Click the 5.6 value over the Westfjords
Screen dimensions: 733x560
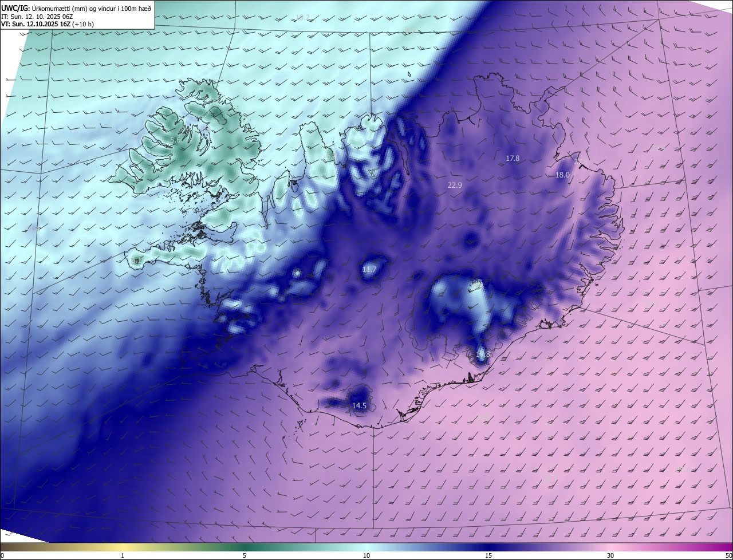(x=175, y=140)
